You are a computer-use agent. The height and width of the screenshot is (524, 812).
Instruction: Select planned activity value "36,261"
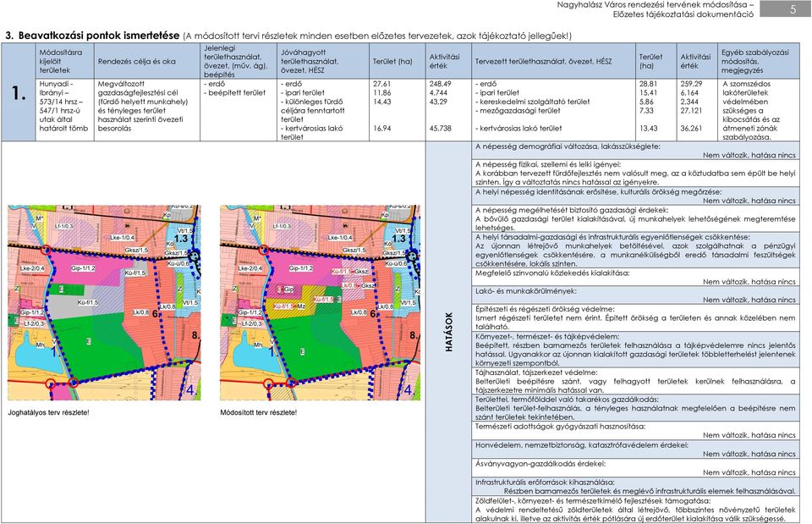pyautogui.click(x=691, y=128)
